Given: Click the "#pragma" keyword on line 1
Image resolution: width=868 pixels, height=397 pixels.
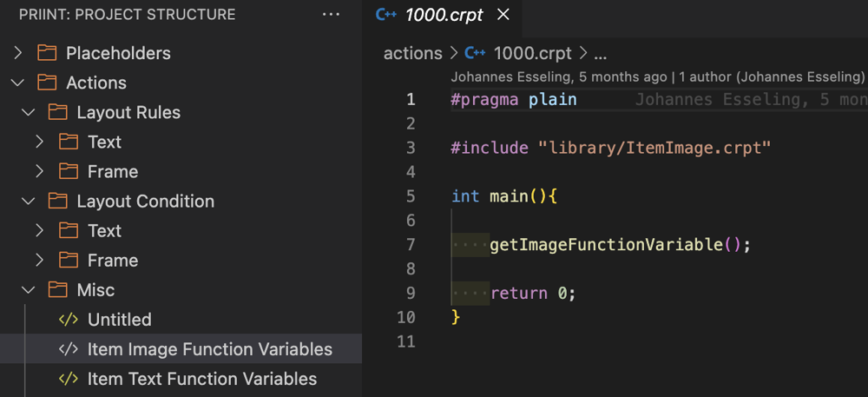Looking at the screenshot, I should pos(484,100).
